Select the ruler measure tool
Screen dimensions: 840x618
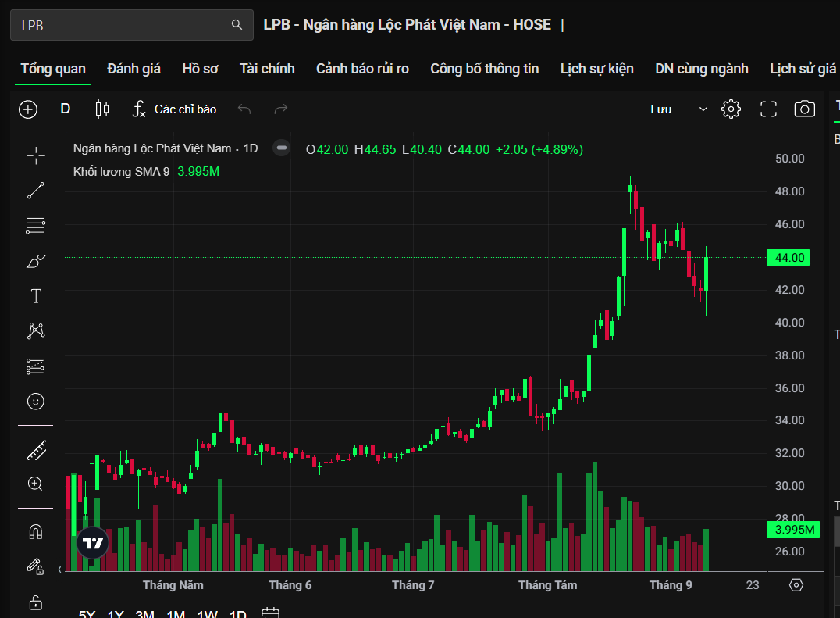37,451
